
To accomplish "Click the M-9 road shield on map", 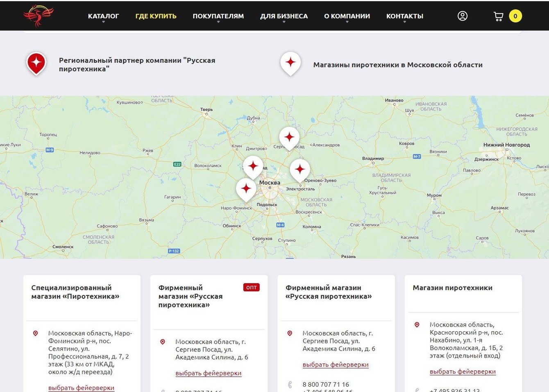I will point(50,150).
